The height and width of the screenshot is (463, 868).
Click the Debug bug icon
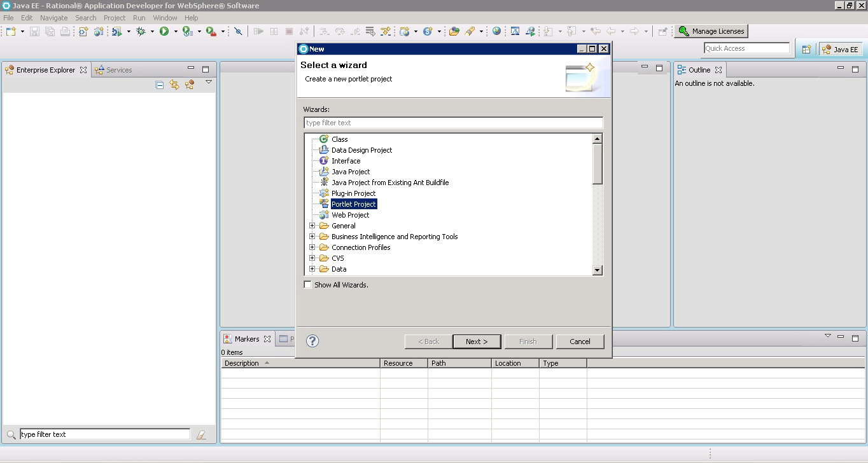coord(141,31)
